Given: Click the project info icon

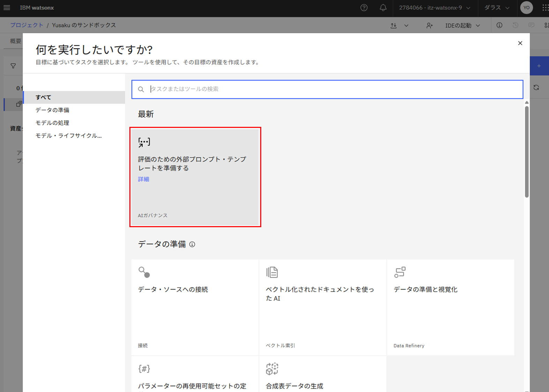Looking at the screenshot, I should [x=499, y=25].
